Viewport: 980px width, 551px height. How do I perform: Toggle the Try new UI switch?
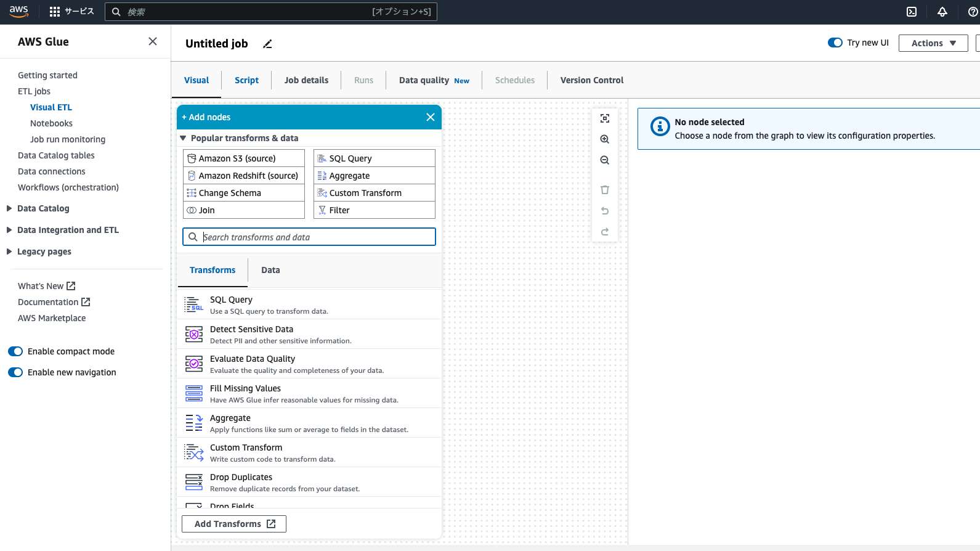point(835,43)
